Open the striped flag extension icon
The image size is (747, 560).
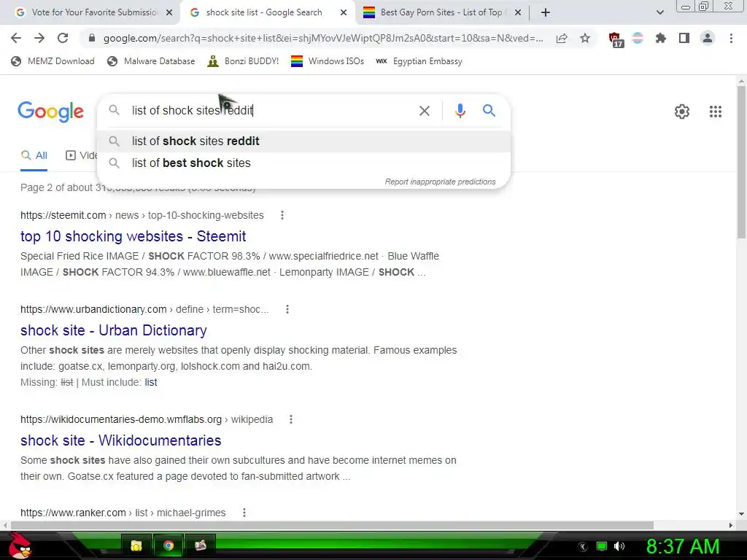point(638,38)
